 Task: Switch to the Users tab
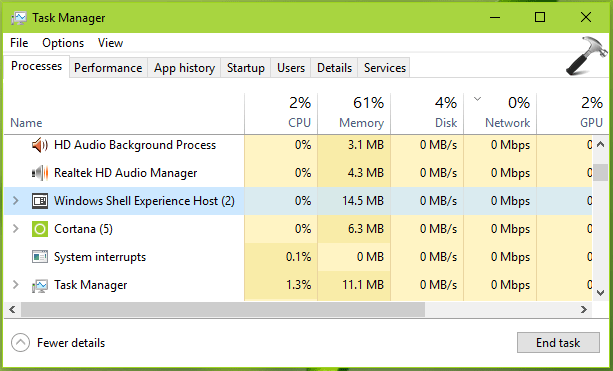click(x=290, y=68)
